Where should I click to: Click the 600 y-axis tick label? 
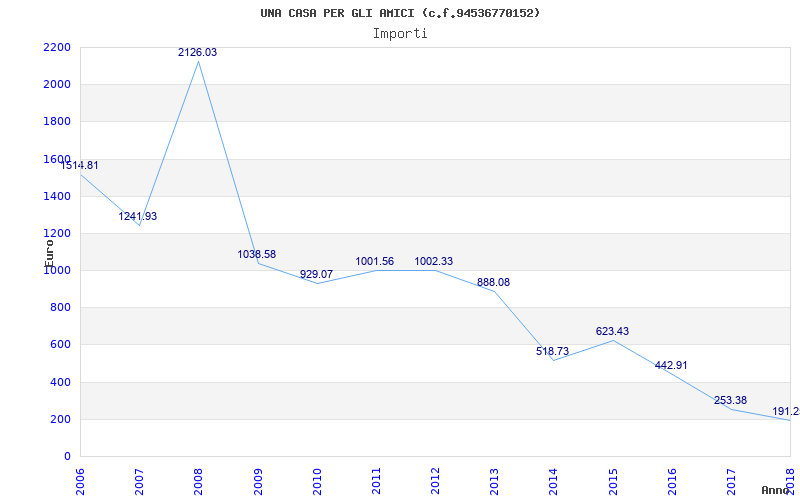click(x=61, y=345)
